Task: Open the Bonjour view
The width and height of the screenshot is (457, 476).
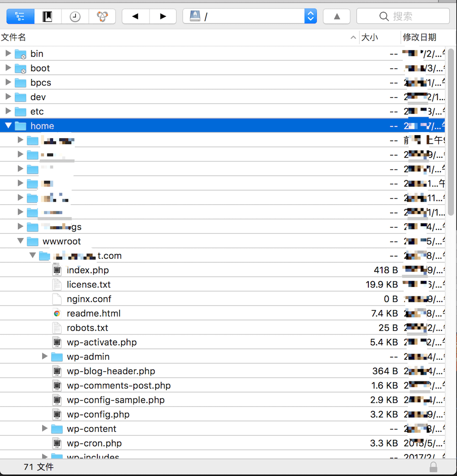Action: (102, 16)
